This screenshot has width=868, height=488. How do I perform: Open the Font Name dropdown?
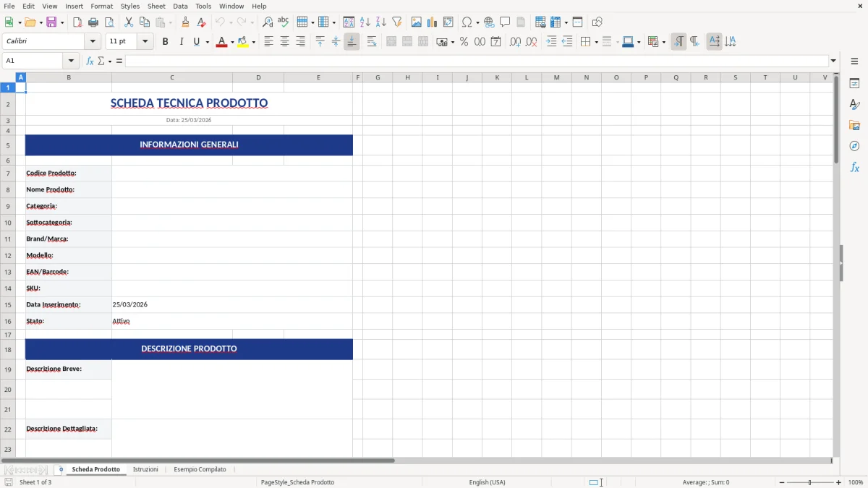pos(93,42)
